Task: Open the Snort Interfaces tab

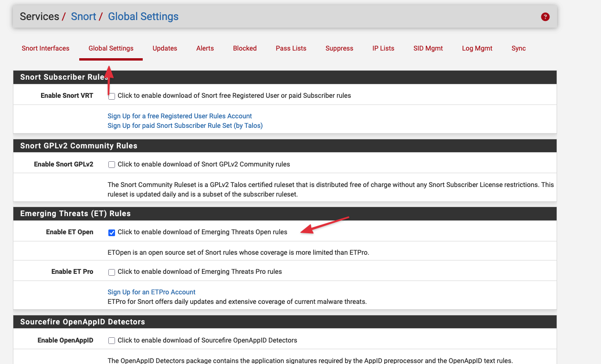Action: click(x=45, y=48)
